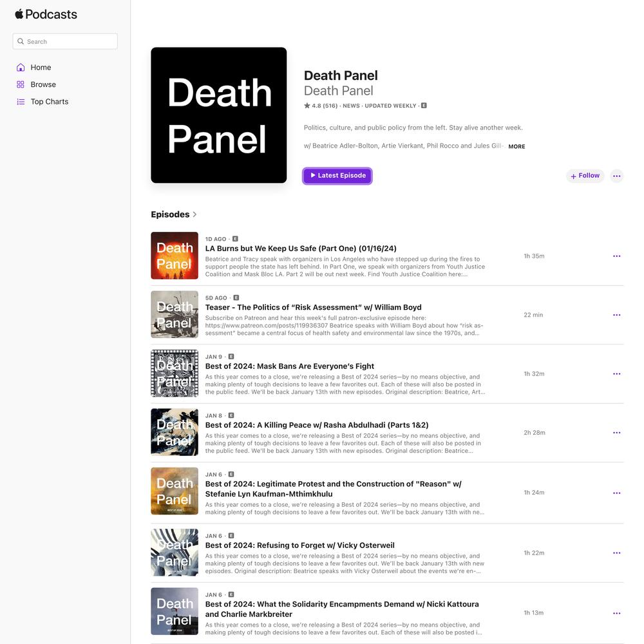Click the Home house icon
The width and height of the screenshot is (644, 644).
click(x=21, y=68)
